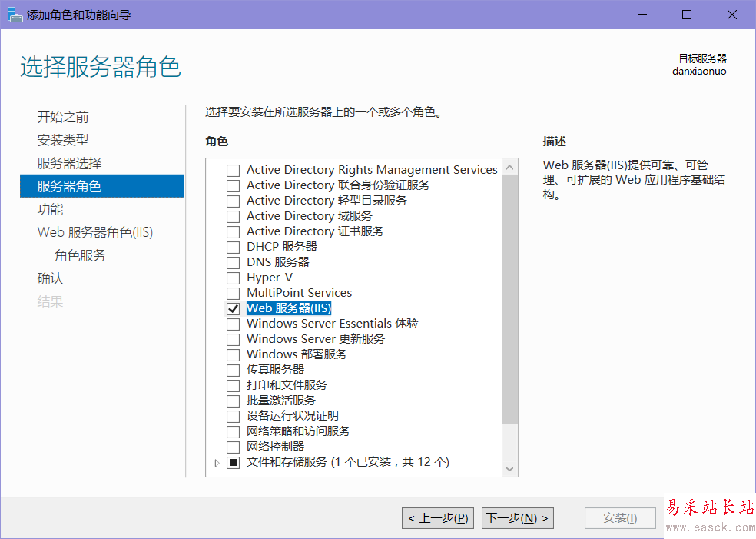
Task: Tick the Hyper-V role checkbox
Action: 233,278
